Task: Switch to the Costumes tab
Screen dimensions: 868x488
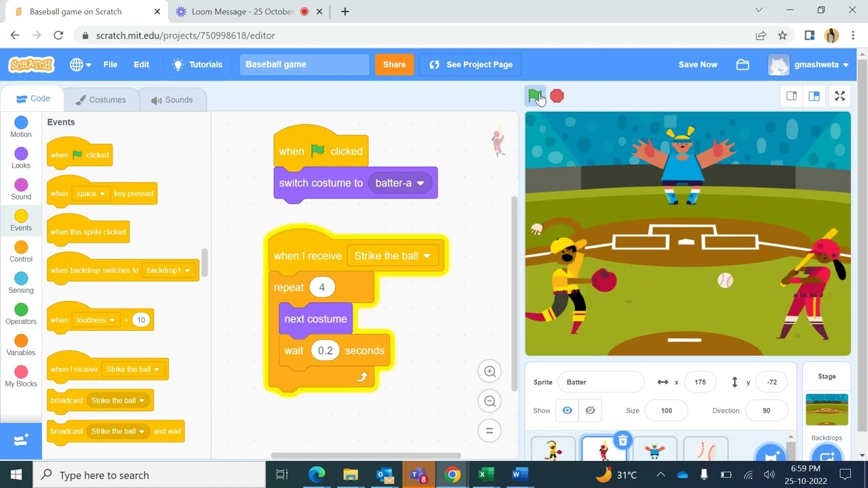Action: tap(100, 100)
